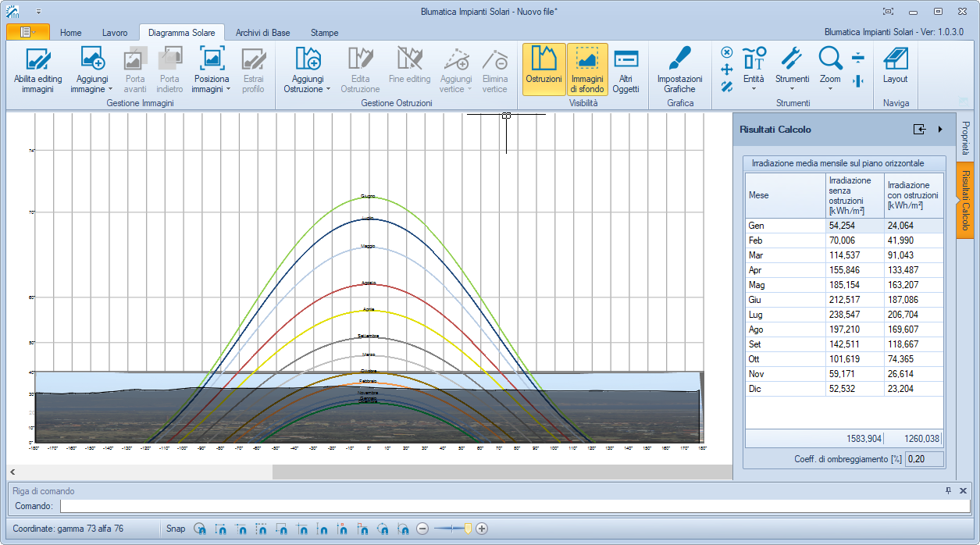
Task: Click the zoom slider in status bar
Action: pos(467,529)
